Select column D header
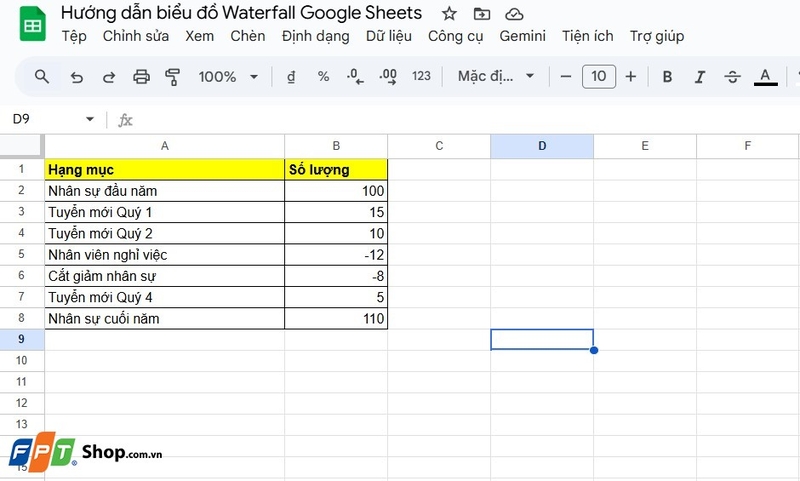Viewport: 800px width, 481px height. (x=542, y=146)
